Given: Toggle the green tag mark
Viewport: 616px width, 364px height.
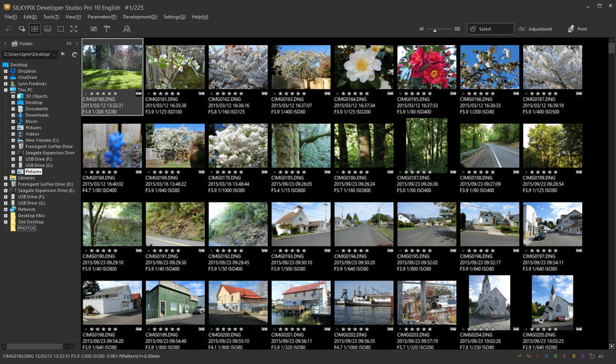Looking at the screenshot, I should pos(556,356).
